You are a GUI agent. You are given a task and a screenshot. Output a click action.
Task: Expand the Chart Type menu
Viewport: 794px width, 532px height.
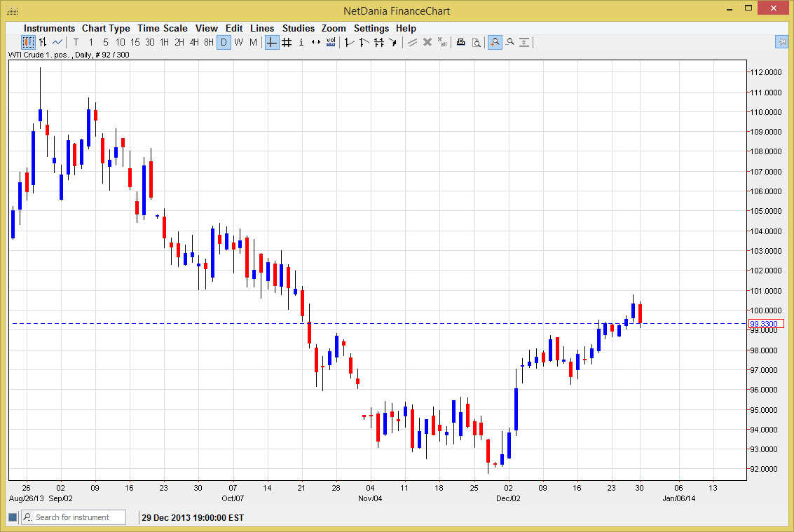[x=106, y=28]
